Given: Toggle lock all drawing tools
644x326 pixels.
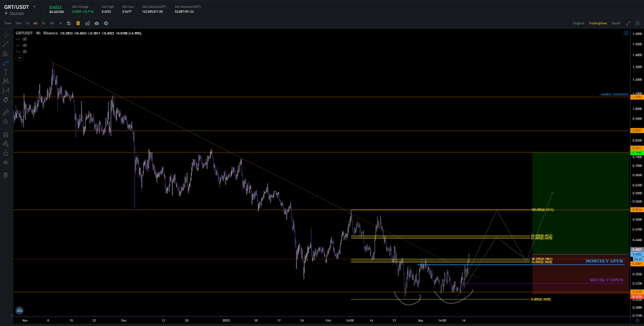Looking at the screenshot, I should tap(6, 153).
